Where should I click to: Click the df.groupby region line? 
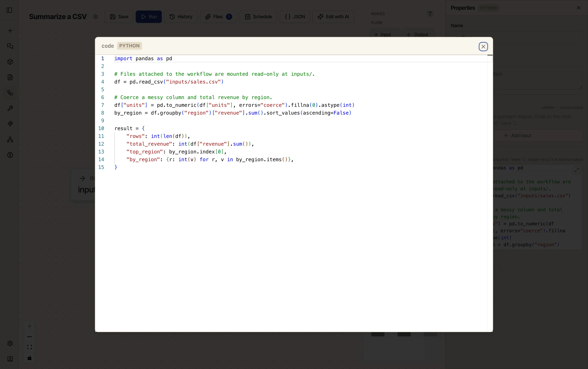[x=233, y=113]
